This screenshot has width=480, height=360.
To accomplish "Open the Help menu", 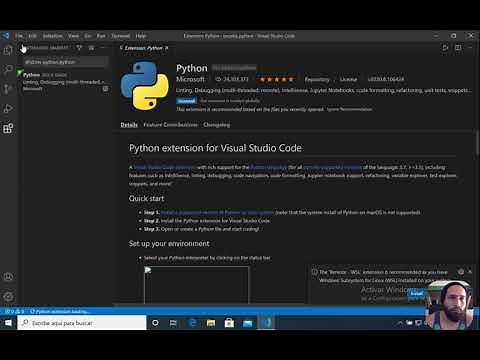I will point(141,36).
